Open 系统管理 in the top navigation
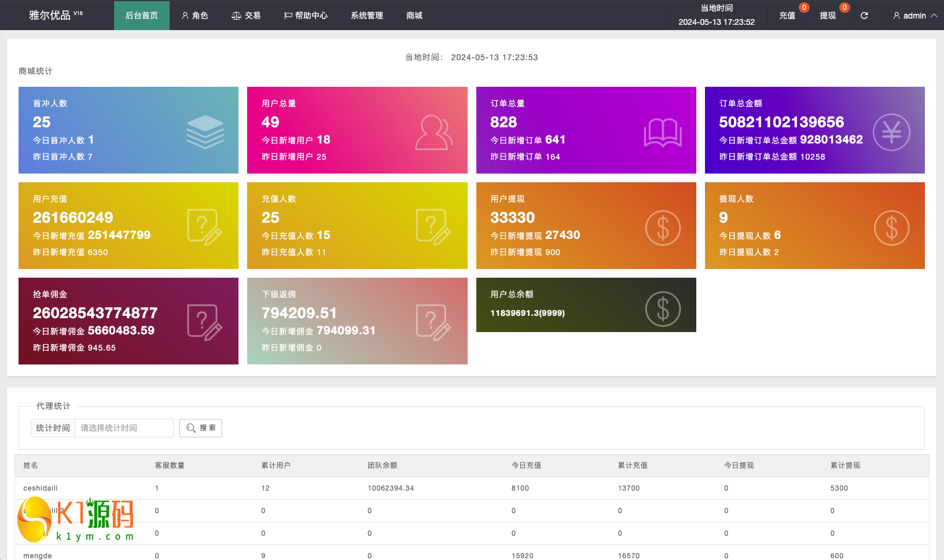This screenshot has height=560, width=944. tap(367, 16)
